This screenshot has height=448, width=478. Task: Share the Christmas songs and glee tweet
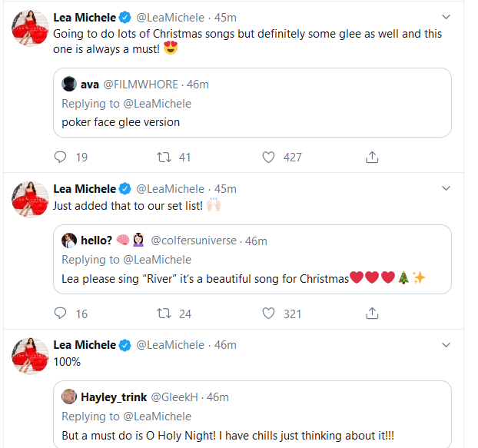372,157
